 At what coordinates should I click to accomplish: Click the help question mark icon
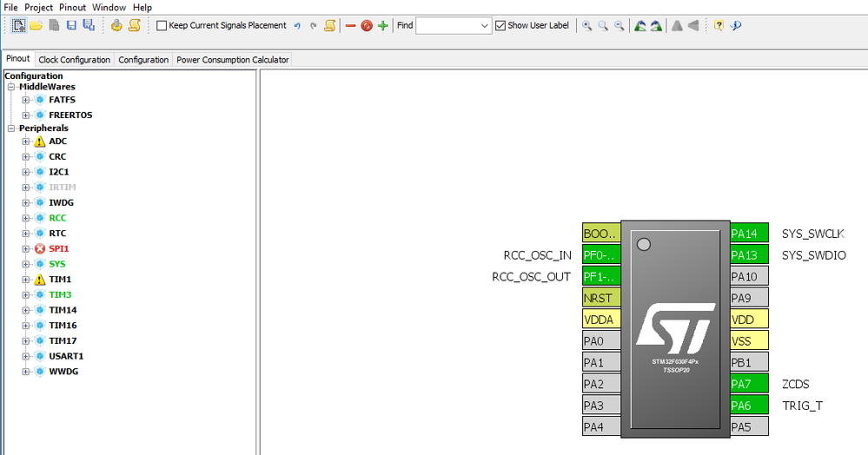[719, 25]
